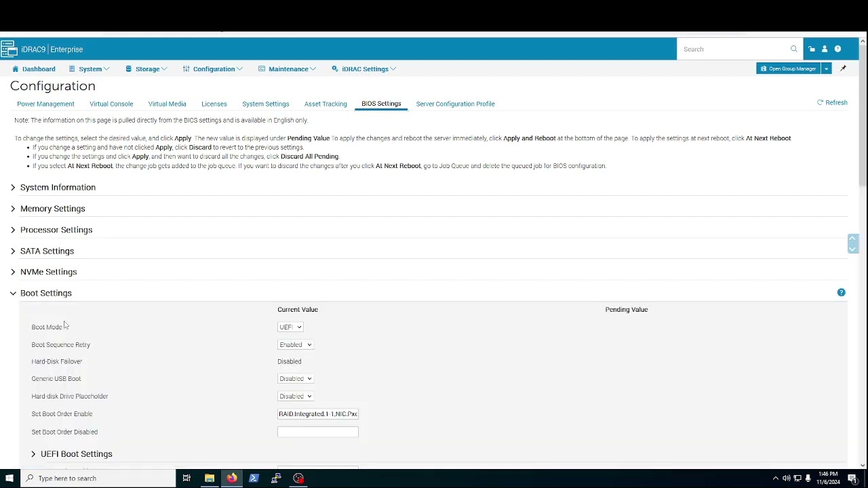This screenshot has width=868, height=488.
Task: Open Task View in the taskbar
Action: click(x=186, y=478)
